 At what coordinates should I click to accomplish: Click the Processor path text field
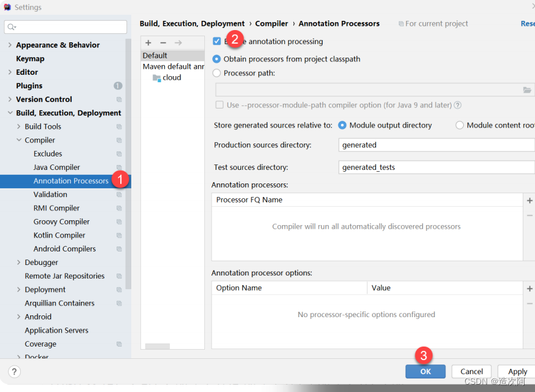tap(368, 90)
